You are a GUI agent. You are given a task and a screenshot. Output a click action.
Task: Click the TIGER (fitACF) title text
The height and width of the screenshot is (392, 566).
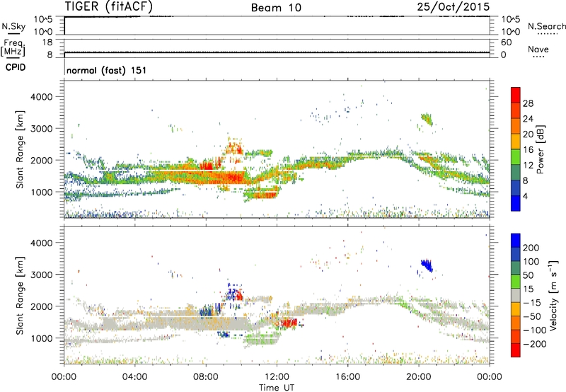pos(109,7)
